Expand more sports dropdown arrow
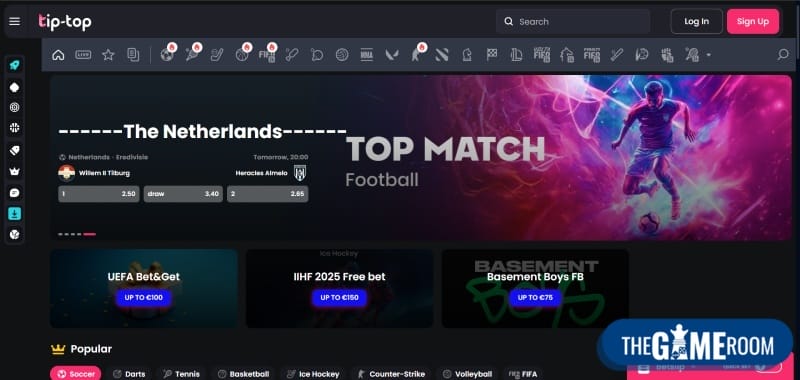The width and height of the screenshot is (800, 380). coord(709,55)
